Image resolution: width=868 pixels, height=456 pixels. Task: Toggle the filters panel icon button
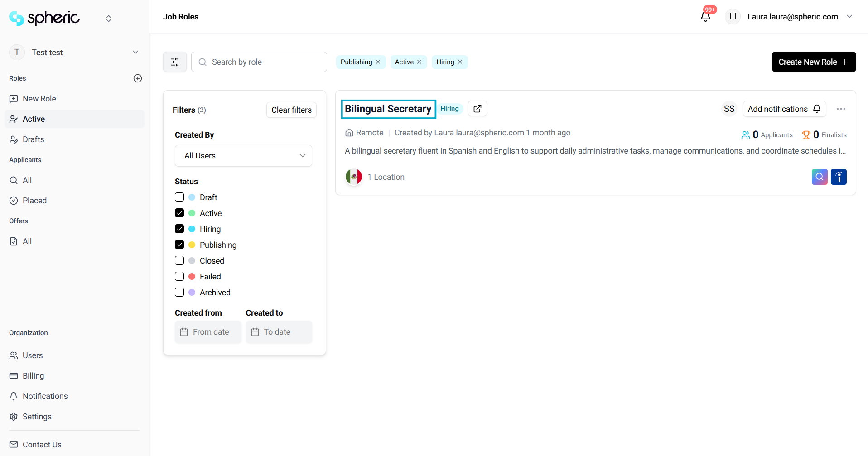tap(175, 62)
